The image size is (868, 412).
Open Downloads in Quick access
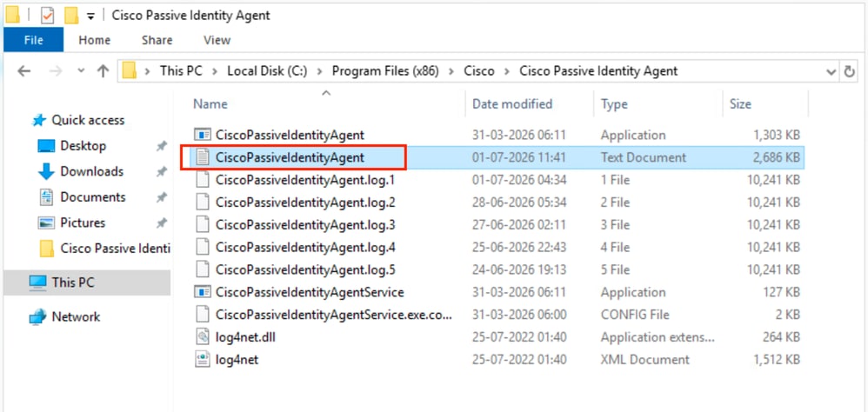[91, 171]
